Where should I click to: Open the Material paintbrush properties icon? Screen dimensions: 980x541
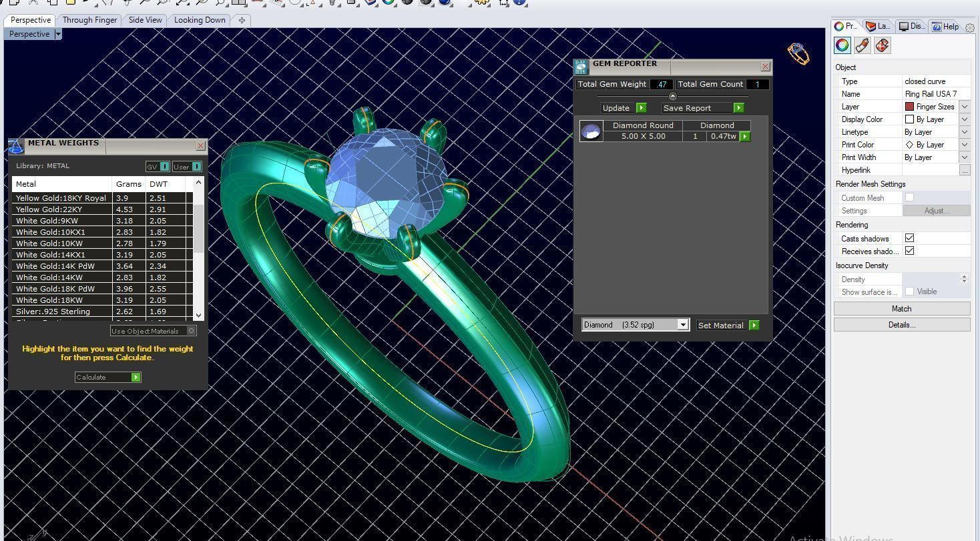(x=862, y=45)
